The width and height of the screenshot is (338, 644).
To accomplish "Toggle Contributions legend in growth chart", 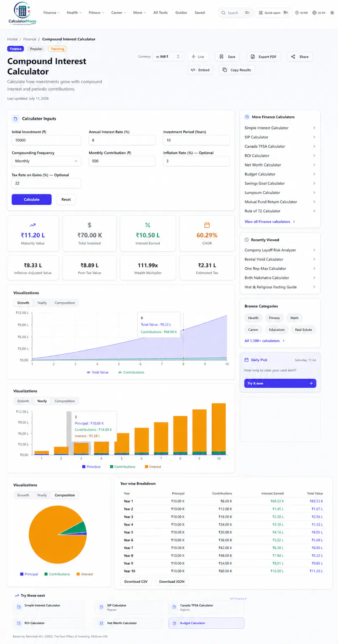I will [131, 373].
